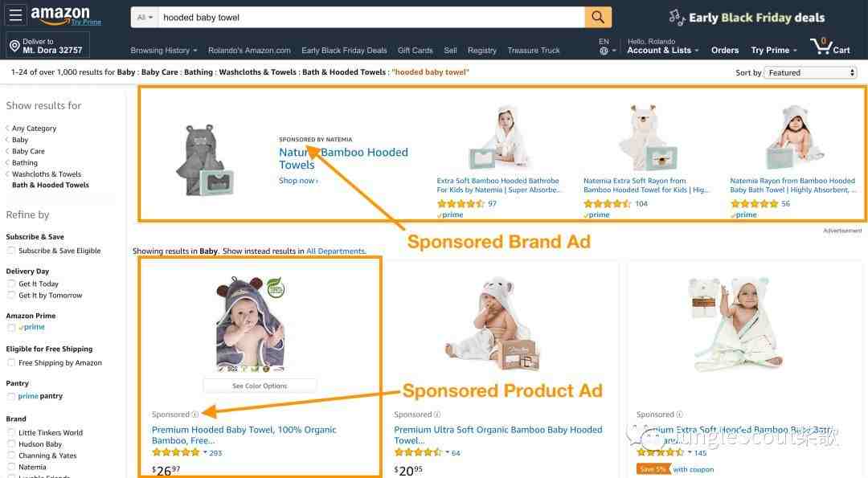Tick the Little Tinkers World brand checkbox
This screenshot has height=478, width=868.
11,433
